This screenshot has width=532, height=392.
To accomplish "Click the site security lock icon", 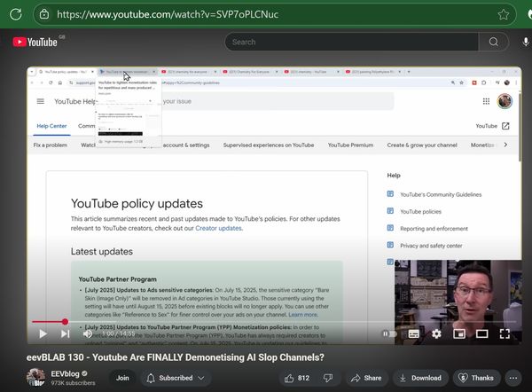I will coord(44,14).
